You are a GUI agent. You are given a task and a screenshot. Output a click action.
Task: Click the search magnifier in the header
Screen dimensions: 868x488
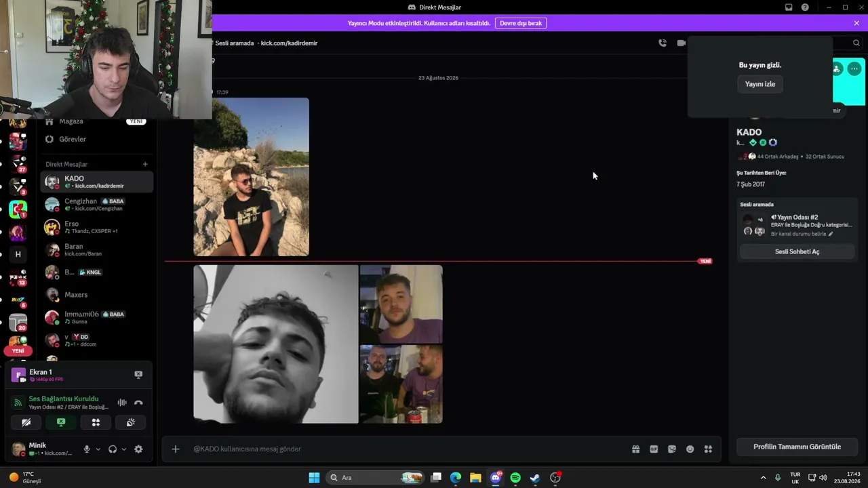click(856, 43)
